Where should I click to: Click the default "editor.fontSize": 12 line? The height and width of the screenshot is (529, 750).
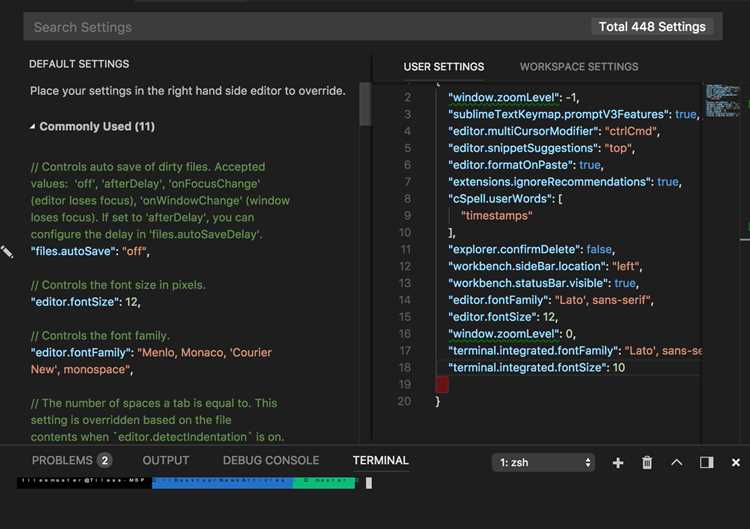tap(86, 302)
